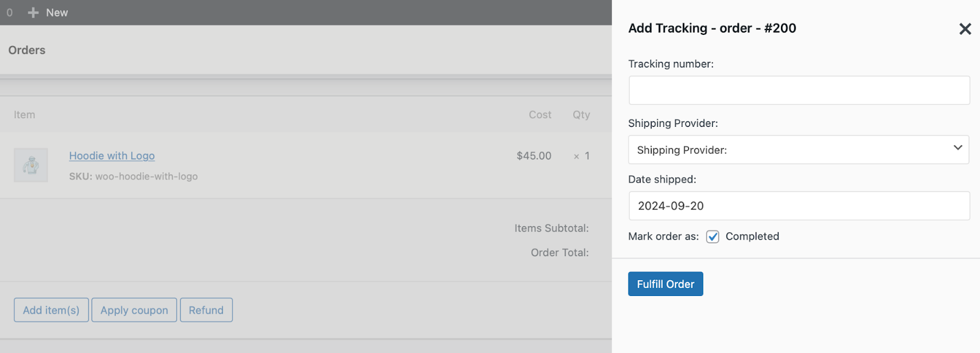Expand the New menu in the top admin bar

tap(56, 12)
